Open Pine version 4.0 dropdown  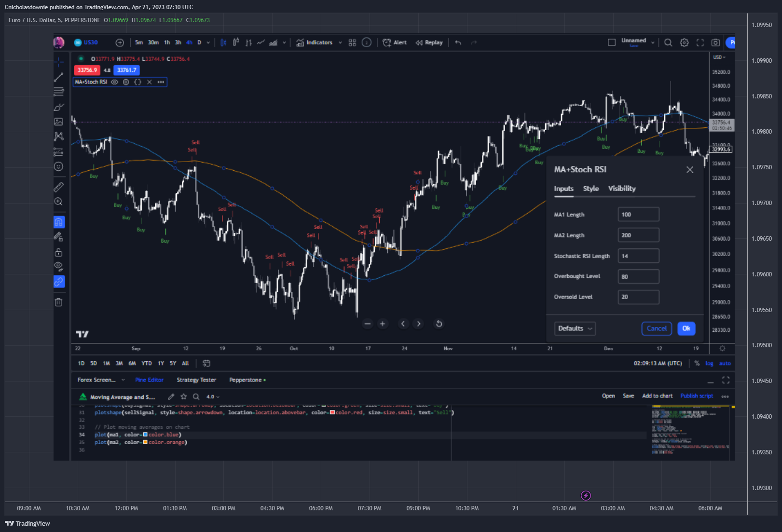point(213,397)
